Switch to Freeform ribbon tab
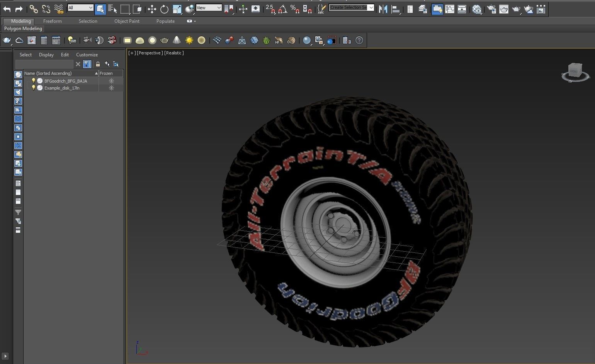The width and height of the screenshot is (595, 364). coord(53,21)
